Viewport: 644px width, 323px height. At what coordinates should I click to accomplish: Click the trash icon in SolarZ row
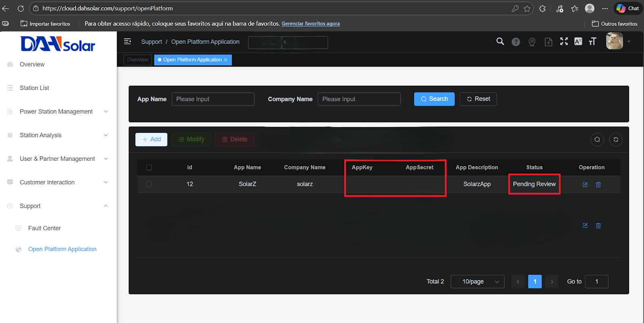(x=599, y=185)
